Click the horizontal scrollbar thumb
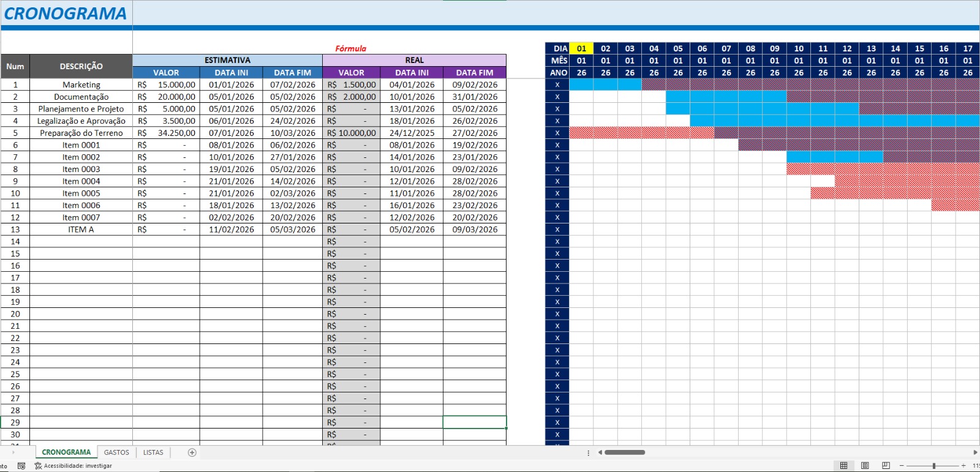 tap(625, 452)
